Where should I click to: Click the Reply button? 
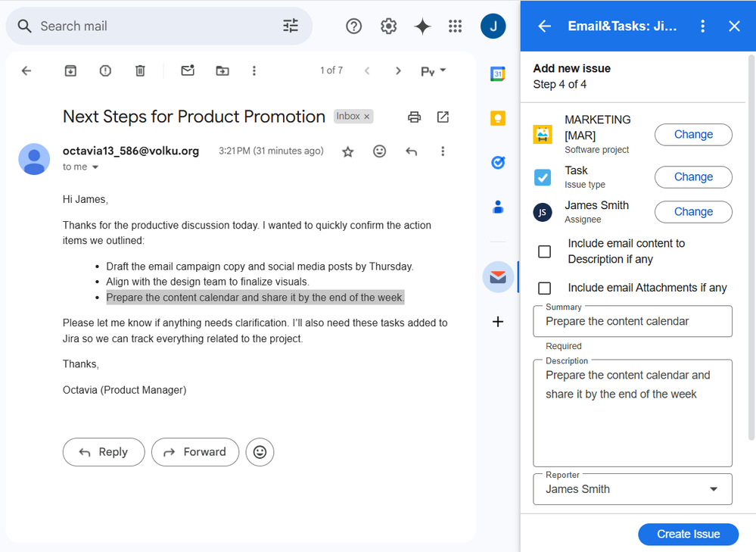click(104, 452)
